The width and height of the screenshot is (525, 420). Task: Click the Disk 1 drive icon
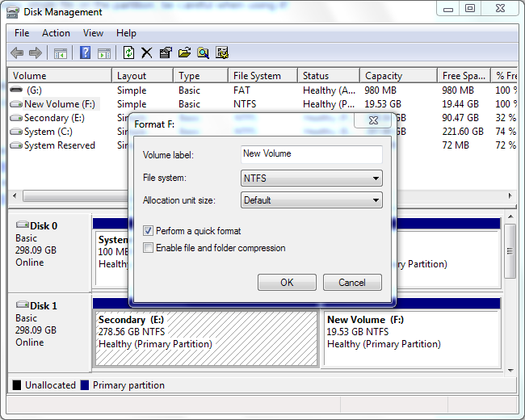point(23,304)
